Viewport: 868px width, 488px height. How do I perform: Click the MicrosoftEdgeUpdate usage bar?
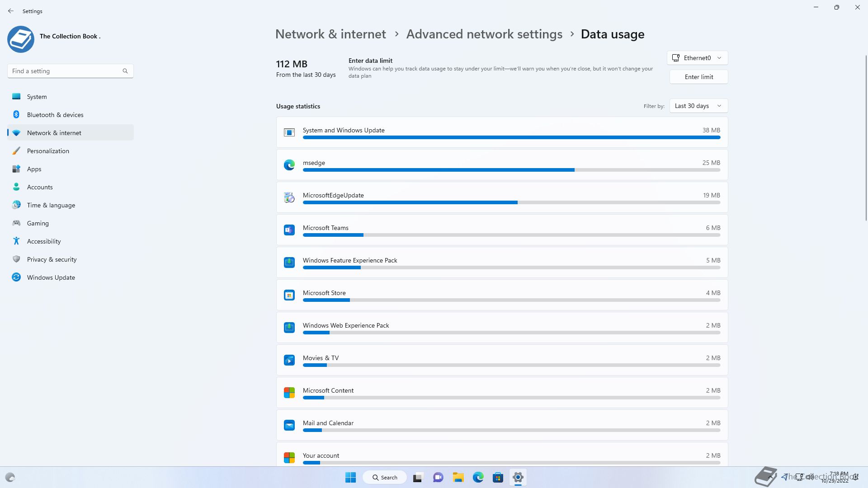point(511,202)
